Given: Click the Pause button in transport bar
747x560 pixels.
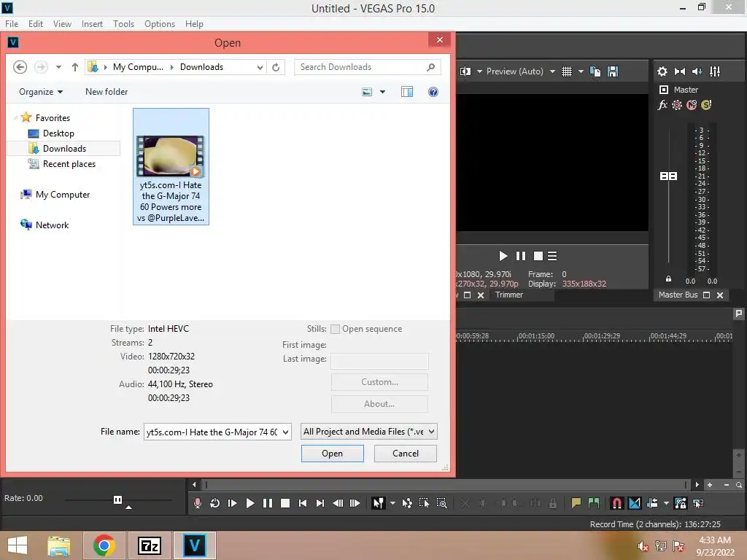Looking at the screenshot, I should [268, 503].
